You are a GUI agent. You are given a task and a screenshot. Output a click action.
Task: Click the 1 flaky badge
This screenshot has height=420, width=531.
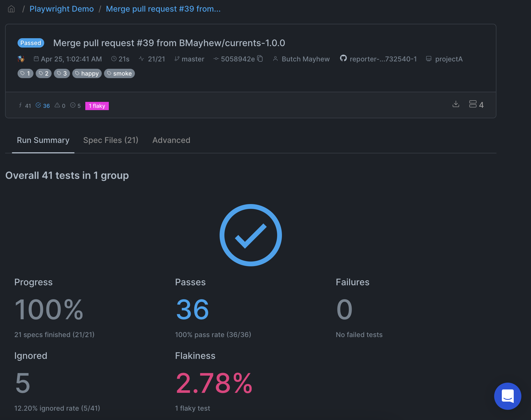(x=97, y=106)
